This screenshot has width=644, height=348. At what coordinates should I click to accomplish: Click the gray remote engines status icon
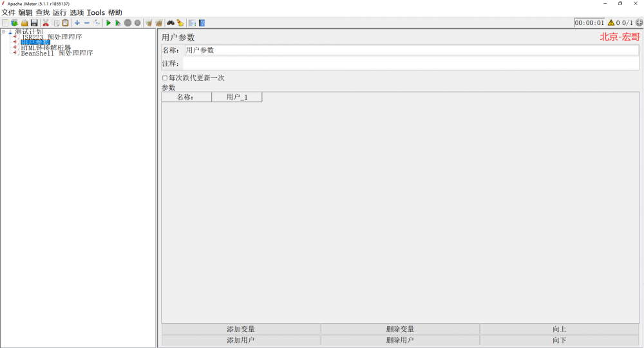pyautogui.click(x=639, y=23)
